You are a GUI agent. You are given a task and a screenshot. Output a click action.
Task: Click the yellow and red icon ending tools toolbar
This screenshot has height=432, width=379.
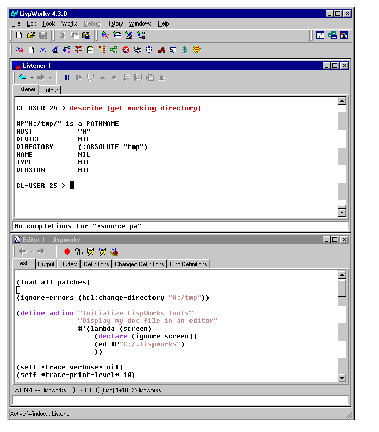(197, 50)
